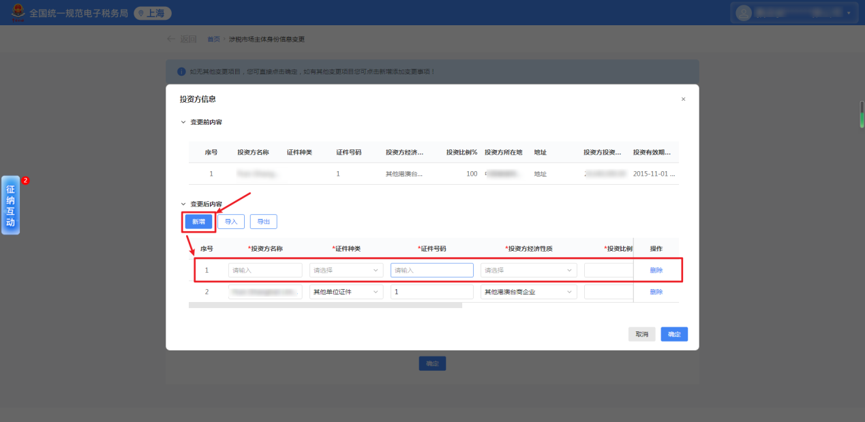Click the tax bureau emblem logo
865x422 pixels.
[x=18, y=13]
